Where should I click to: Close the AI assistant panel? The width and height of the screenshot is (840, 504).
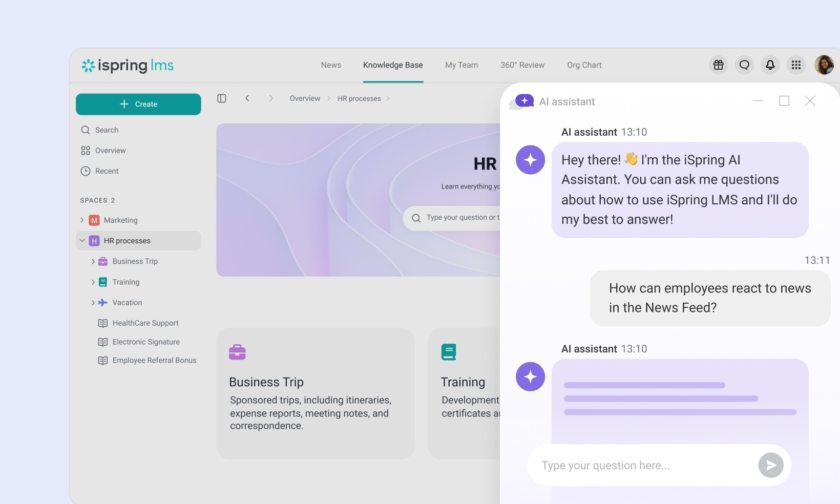(x=810, y=101)
